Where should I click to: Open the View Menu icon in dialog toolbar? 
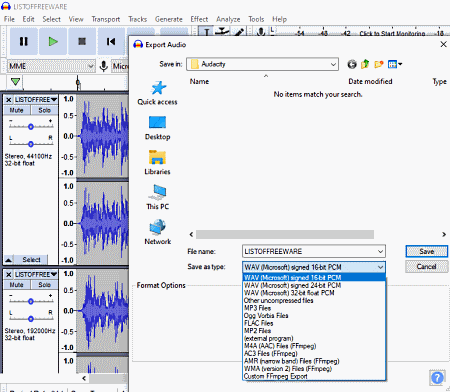pyautogui.click(x=395, y=64)
